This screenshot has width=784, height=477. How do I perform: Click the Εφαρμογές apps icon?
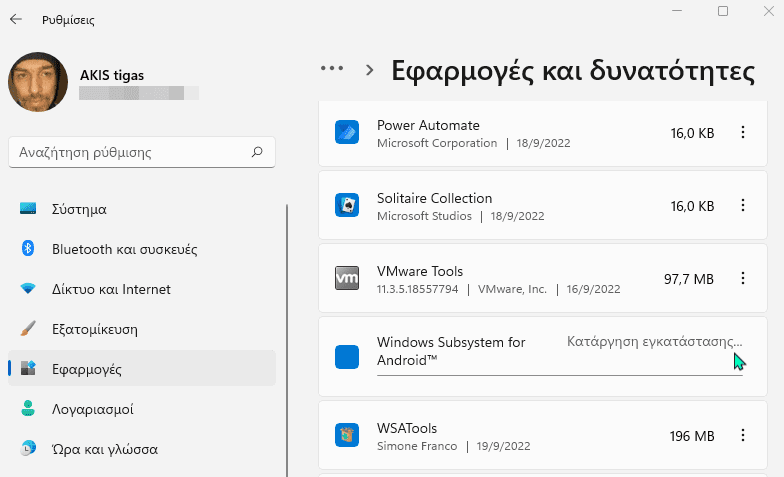click(28, 368)
